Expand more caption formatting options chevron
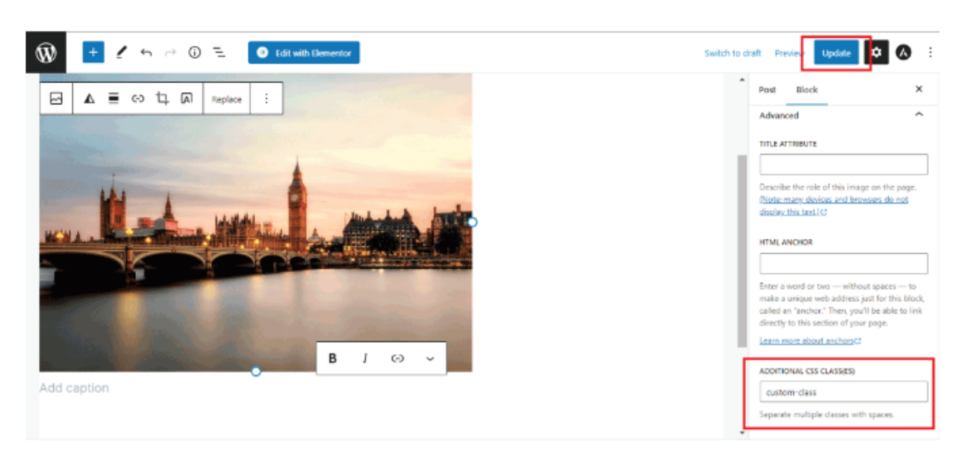Image resolution: width=980 pixels, height=470 pixels. [x=430, y=358]
